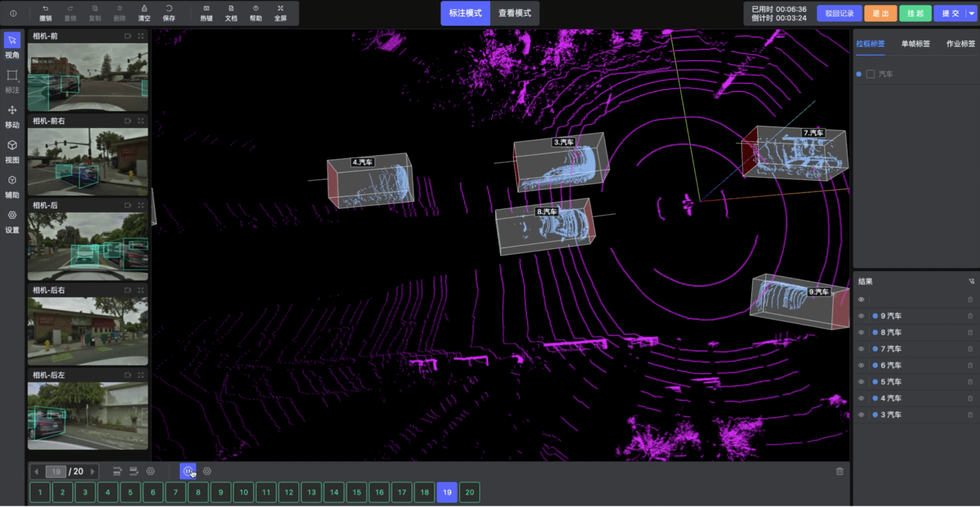This screenshot has width=980, height=507.
Task: Select the 7.汽车 box in point cloud
Action: click(x=796, y=153)
